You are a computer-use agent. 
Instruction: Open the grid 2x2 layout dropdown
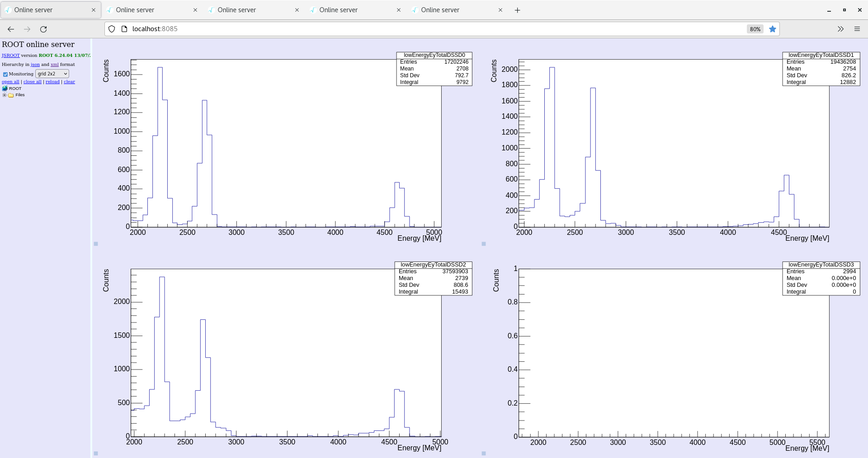click(52, 74)
